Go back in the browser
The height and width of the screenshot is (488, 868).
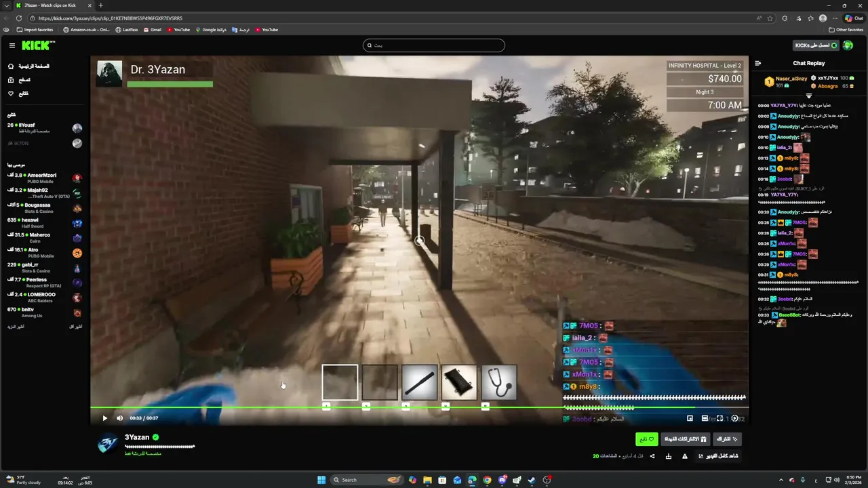point(7,18)
